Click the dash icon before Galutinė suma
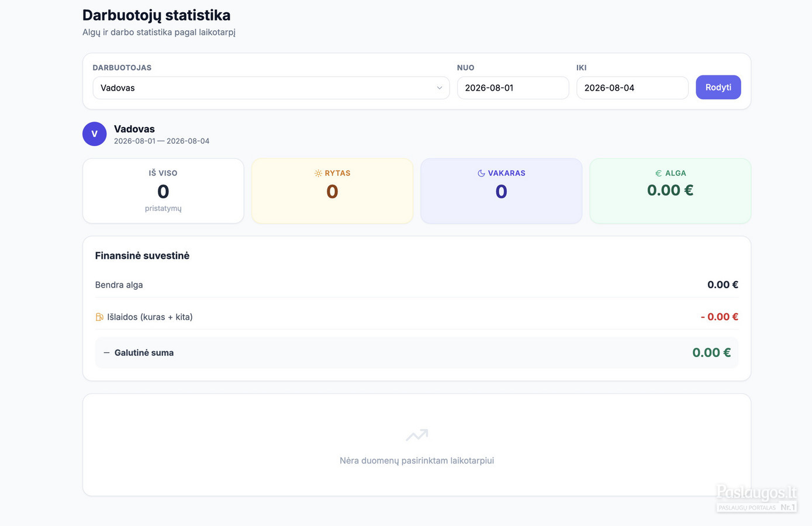 click(106, 353)
